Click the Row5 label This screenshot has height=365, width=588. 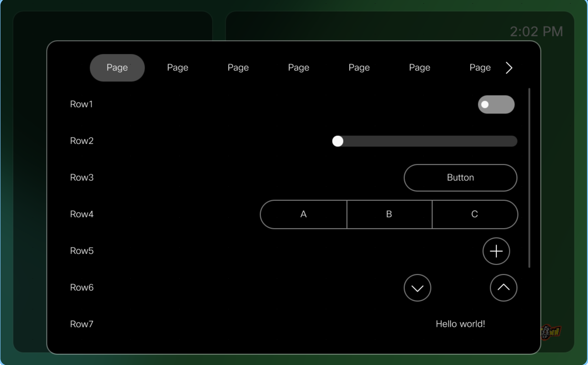(82, 251)
